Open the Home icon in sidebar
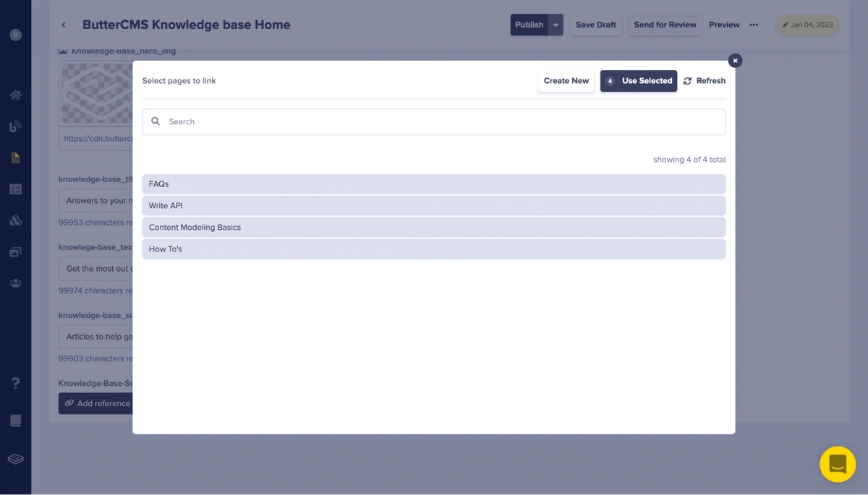This screenshot has width=868, height=495. coord(15,95)
